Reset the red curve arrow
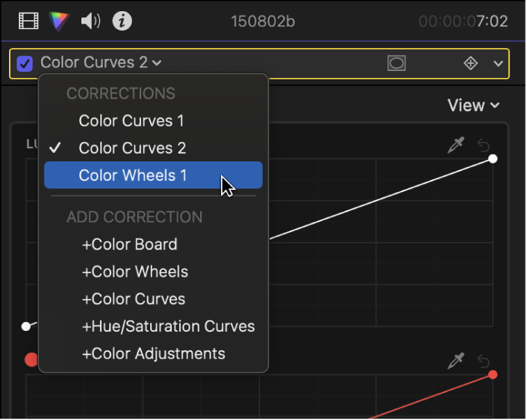Viewport: 527px width, 420px height. (x=484, y=360)
